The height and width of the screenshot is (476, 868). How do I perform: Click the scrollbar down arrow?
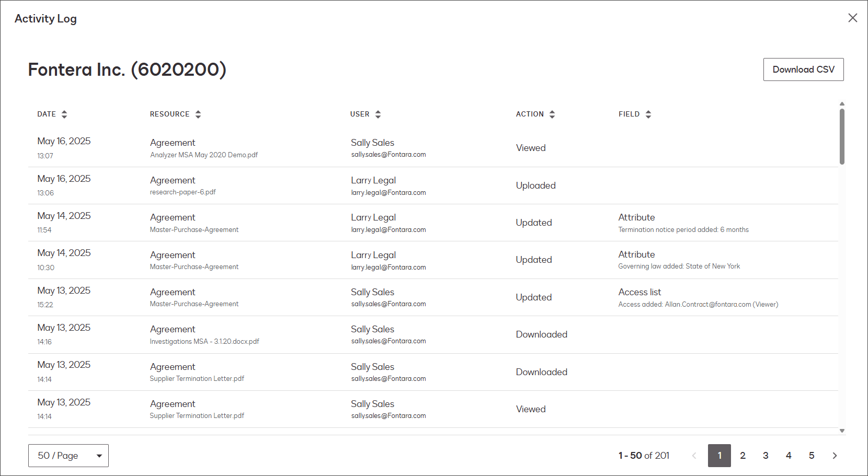tap(842, 432)
